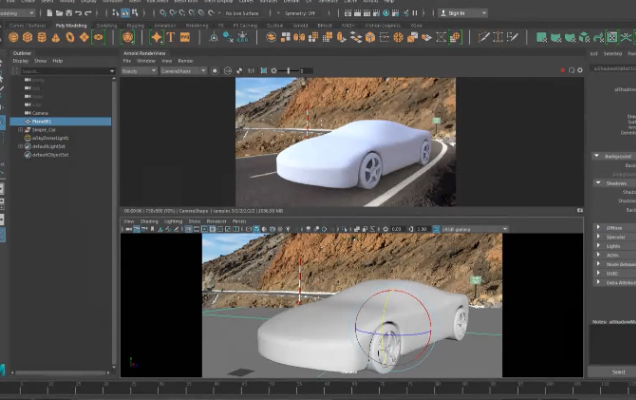Open the CameraShape camera dropdown
This screenshot has height=400, width=636.
point(184,71)
